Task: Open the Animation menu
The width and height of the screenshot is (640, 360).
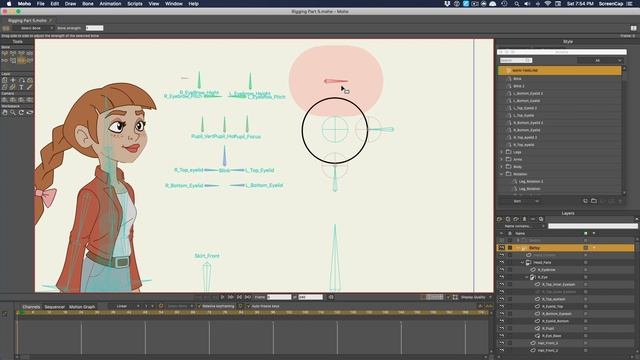Action: [x=110, y=4]
